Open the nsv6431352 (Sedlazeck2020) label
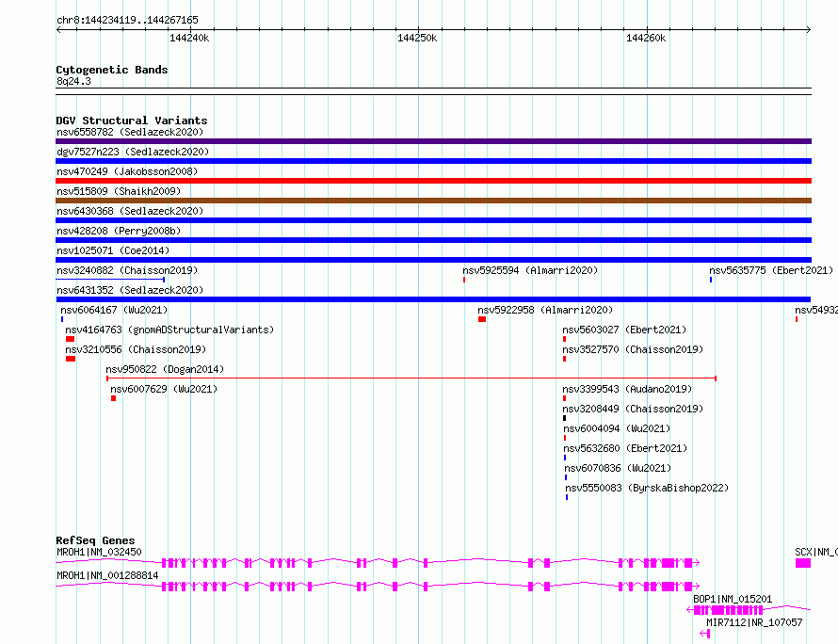 coord(130,290)
